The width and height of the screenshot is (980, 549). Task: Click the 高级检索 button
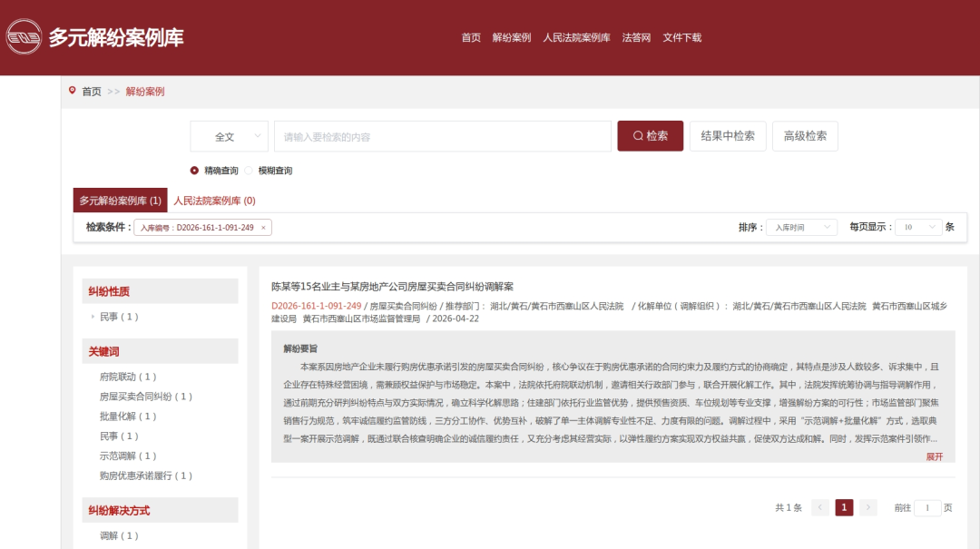coord(805,136)
